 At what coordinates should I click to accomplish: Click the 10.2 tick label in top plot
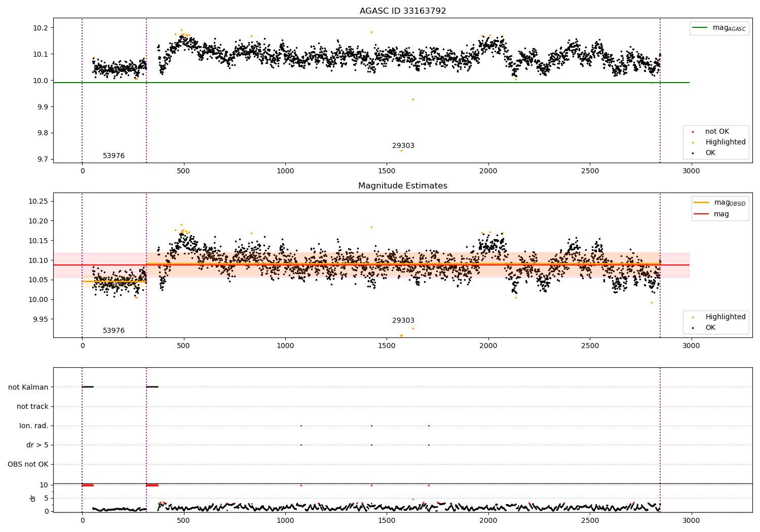tap(41, 28)
